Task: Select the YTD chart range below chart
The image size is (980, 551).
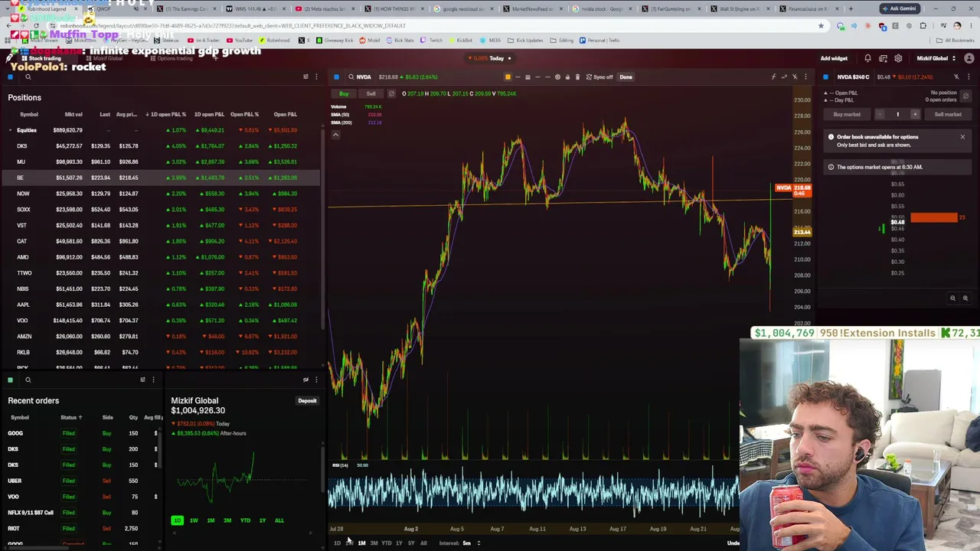Action: point(386,543)
